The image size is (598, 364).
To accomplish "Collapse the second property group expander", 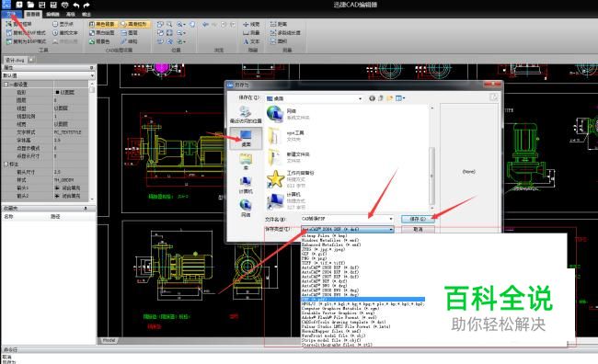I will point(6,165).
